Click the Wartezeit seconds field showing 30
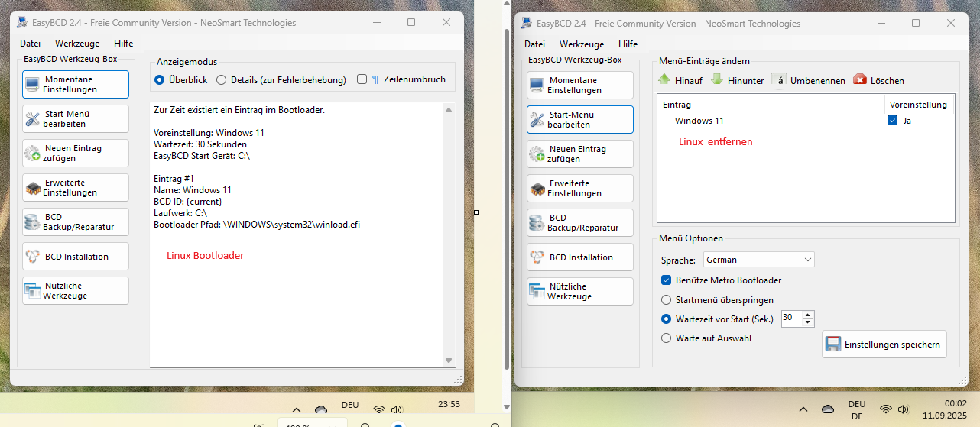The image size is (980, 427). [x=793, y=319]
